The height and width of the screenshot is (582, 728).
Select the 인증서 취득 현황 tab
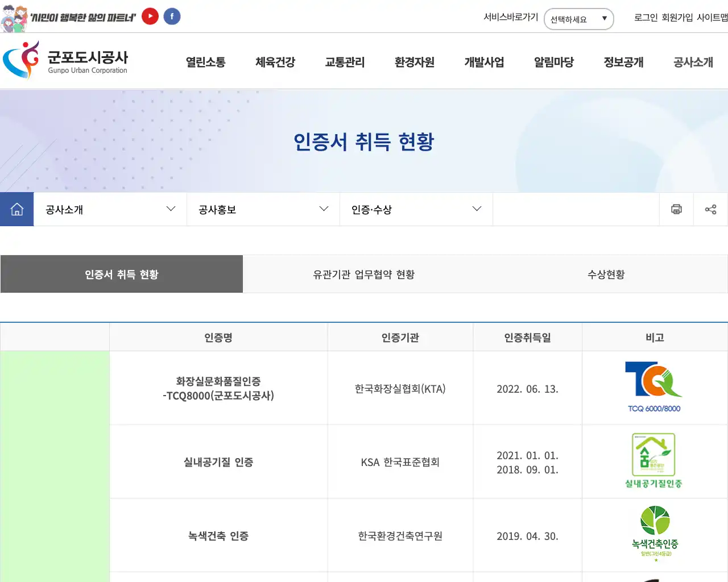122,275
